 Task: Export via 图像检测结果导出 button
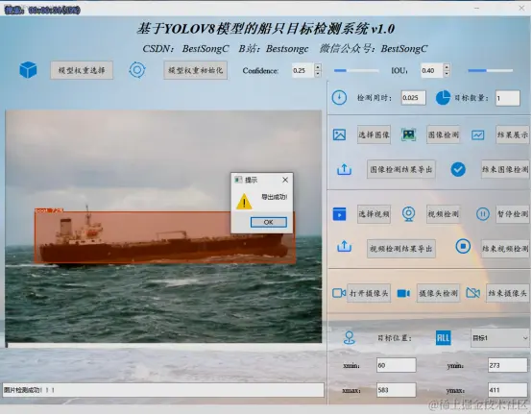point(401,169)
